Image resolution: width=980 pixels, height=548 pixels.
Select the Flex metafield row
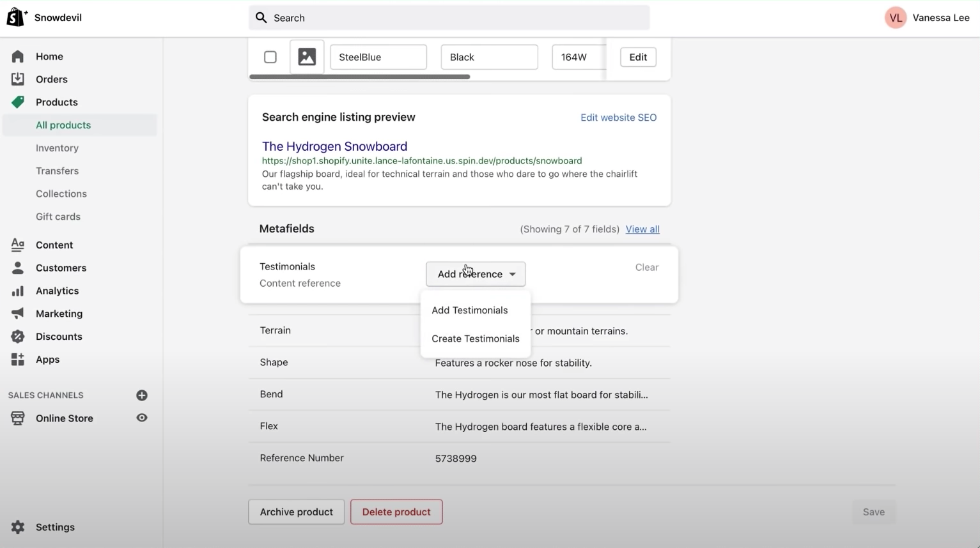(460, 427)
